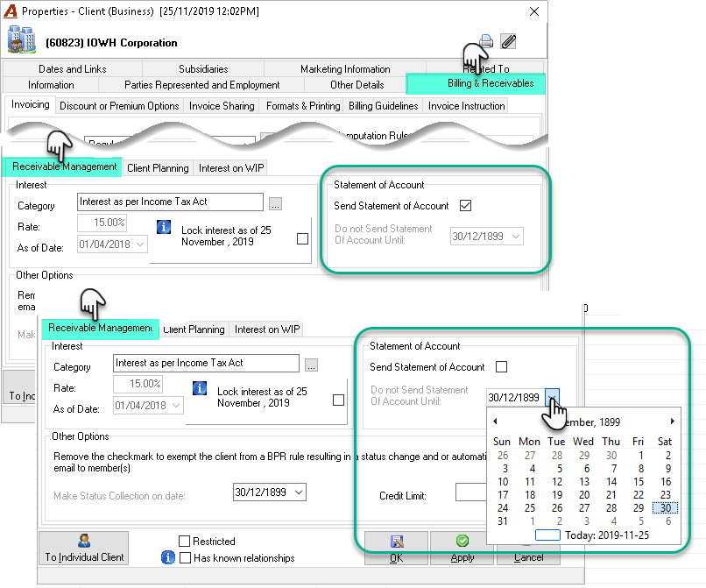Go to the previous month in the calendar

495,422
